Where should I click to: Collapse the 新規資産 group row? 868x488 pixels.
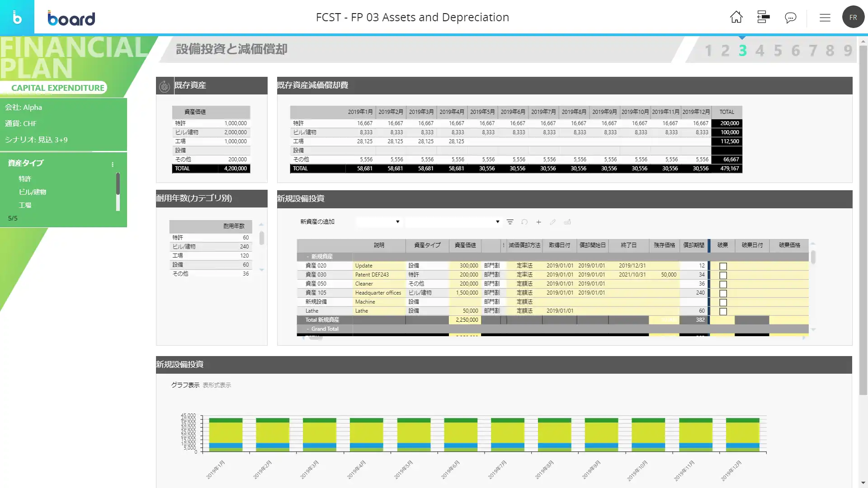tap(308, 257)
